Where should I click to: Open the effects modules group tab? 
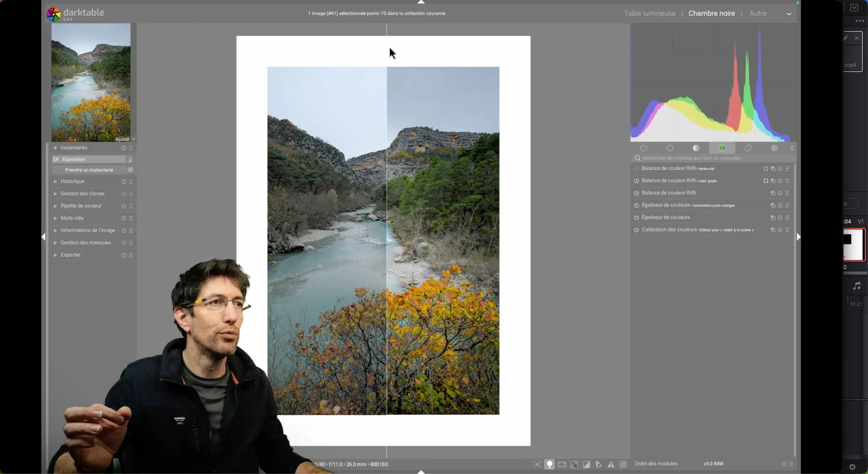774,148
